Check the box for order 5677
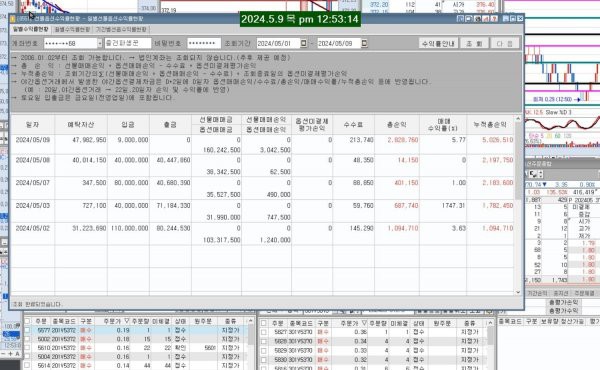This screenshot has width=600, height=370. (27, 330)
